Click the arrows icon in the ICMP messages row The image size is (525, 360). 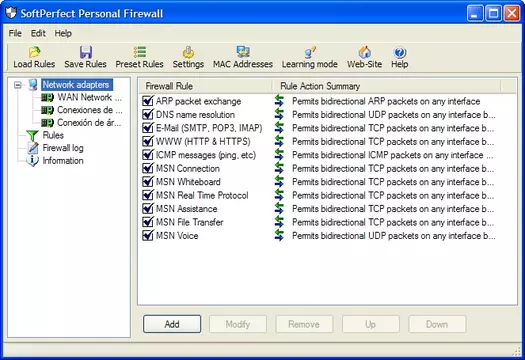[279, 155]
